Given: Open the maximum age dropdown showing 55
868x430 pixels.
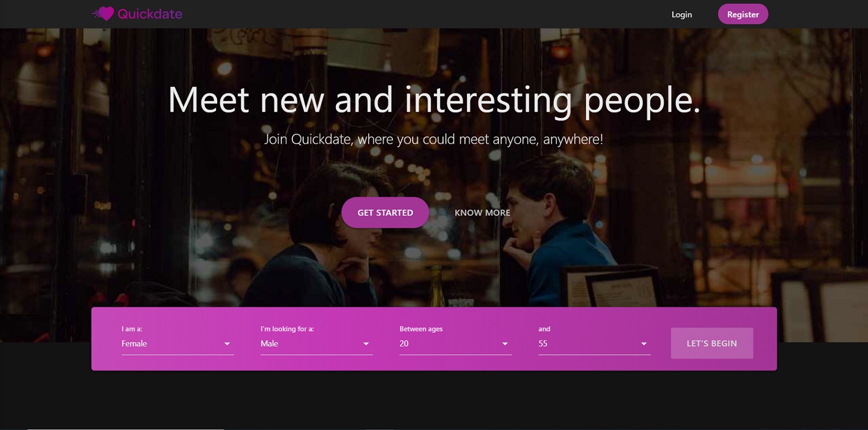Looking at the screenshot, I should click(x=594, y=343).
